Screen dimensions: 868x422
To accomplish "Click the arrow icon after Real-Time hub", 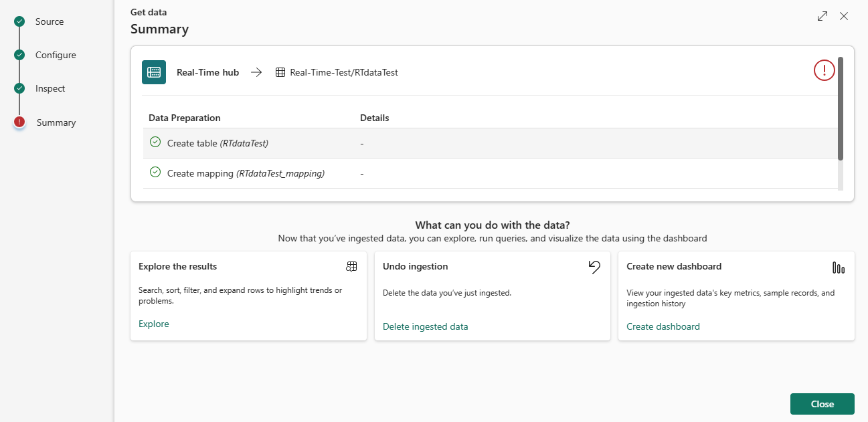I will pyautogui.click(x=256, y=72).
